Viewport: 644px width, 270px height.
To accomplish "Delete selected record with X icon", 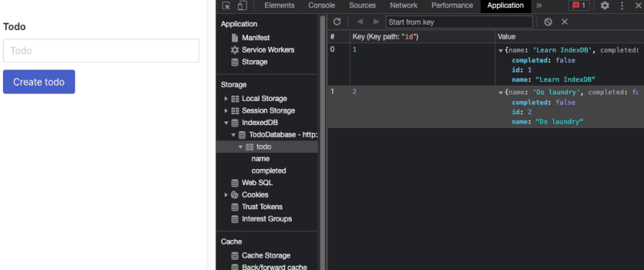I will 565,22.
